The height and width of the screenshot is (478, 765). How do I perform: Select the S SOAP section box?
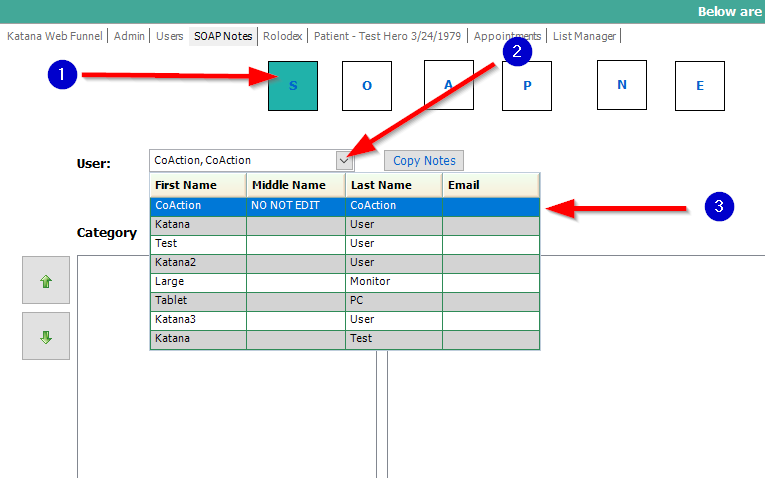[293, 86]
